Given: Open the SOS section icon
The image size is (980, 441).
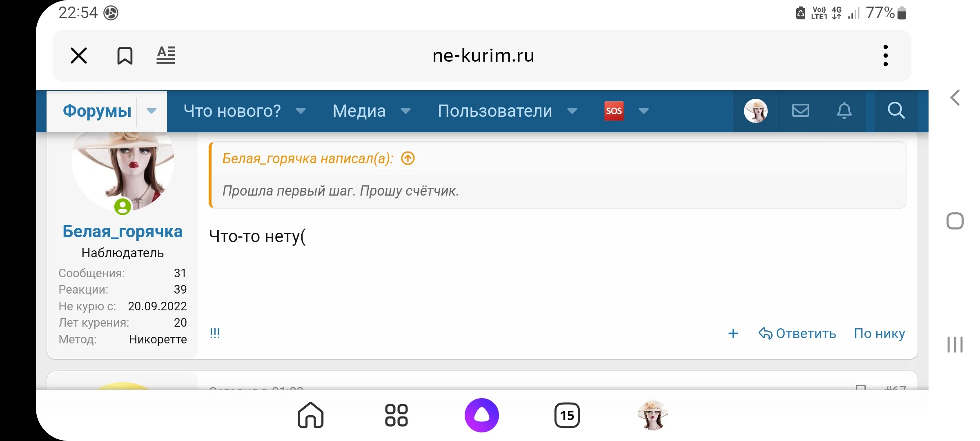Looking at the screenshot, I should pyautogui.click(x=614, y=111).
